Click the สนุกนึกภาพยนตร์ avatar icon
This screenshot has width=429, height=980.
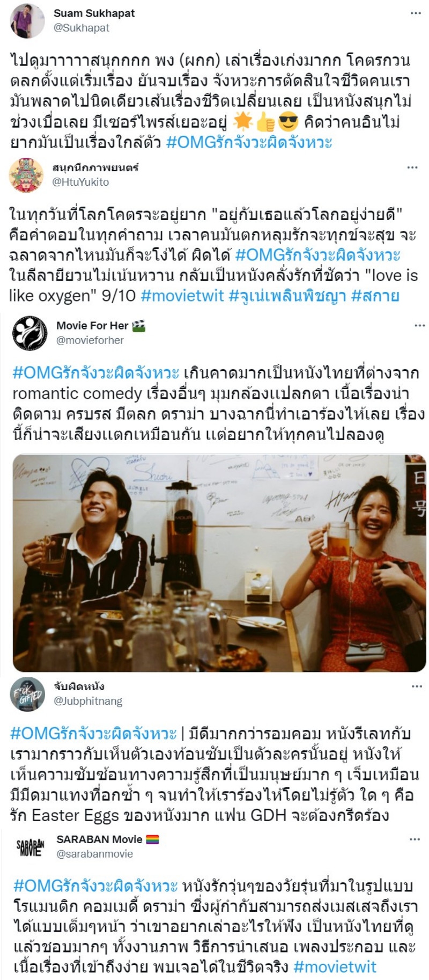coord(26,175)
